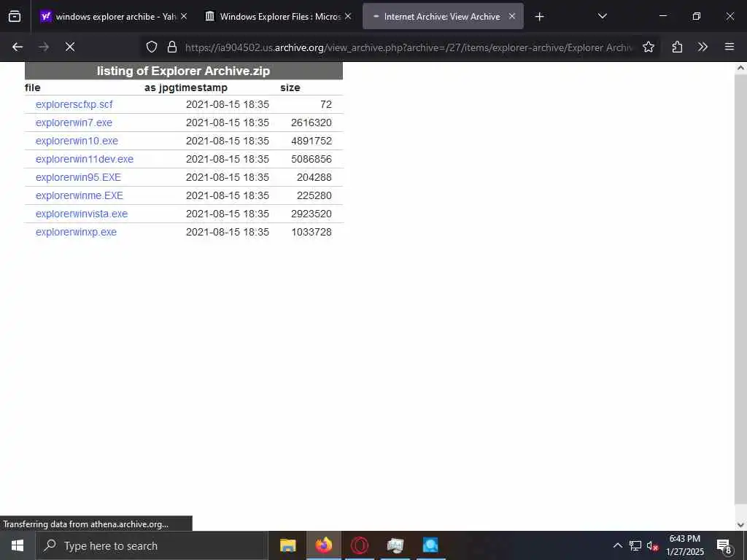Screen dimensions: 747x560
Task: Download explorerwinvista.exe
Action: tap(82, 214)
